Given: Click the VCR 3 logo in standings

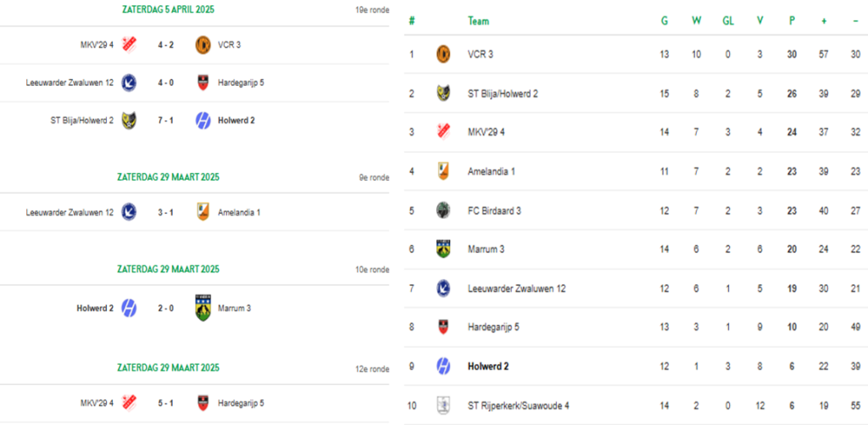Looking at the screenshot, I should tap(442, 54).
